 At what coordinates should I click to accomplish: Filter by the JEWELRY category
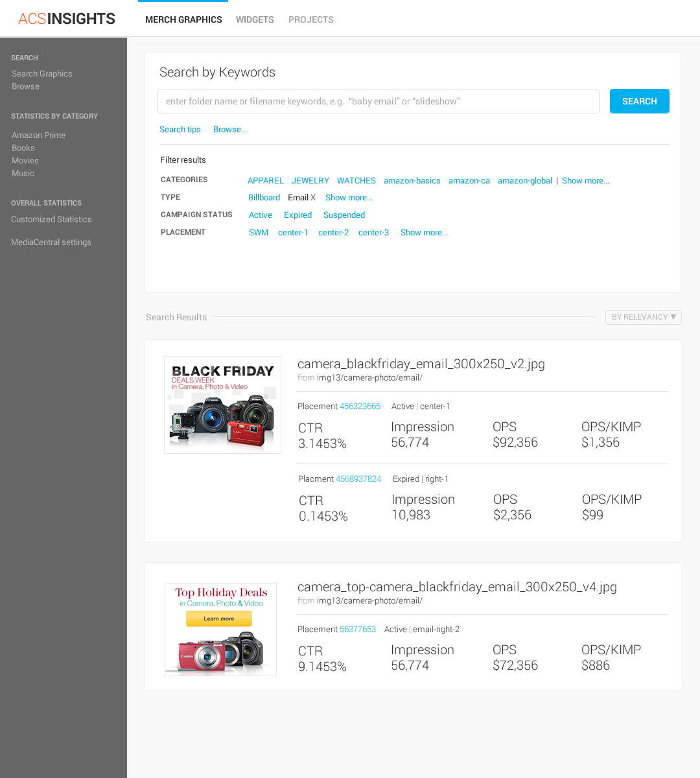310,181
